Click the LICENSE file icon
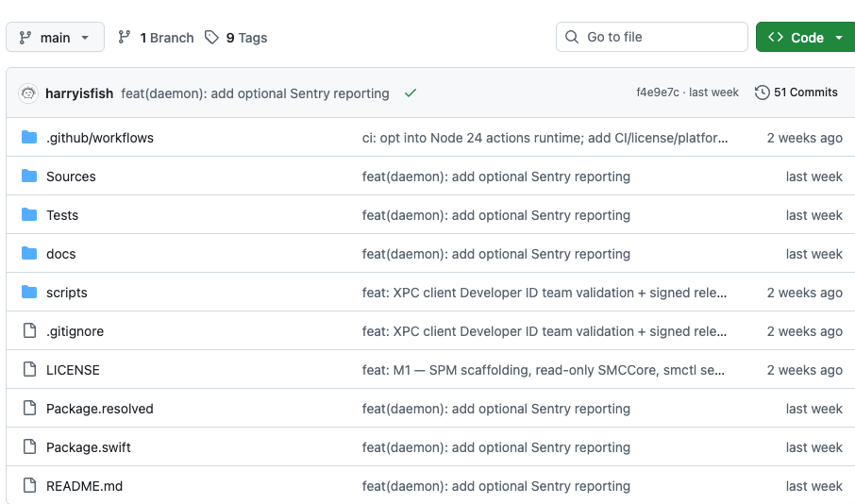Screen dimensions: 855x504 click(29, 369)
